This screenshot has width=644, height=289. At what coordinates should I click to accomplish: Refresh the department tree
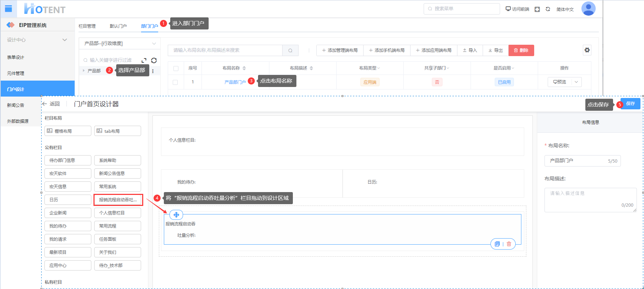coord(154,60)
